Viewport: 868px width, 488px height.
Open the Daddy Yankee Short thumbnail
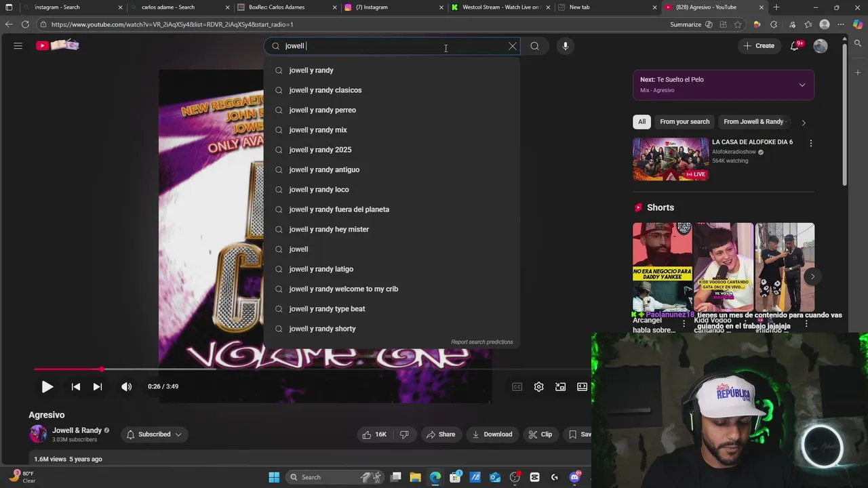tap(663, 267)
